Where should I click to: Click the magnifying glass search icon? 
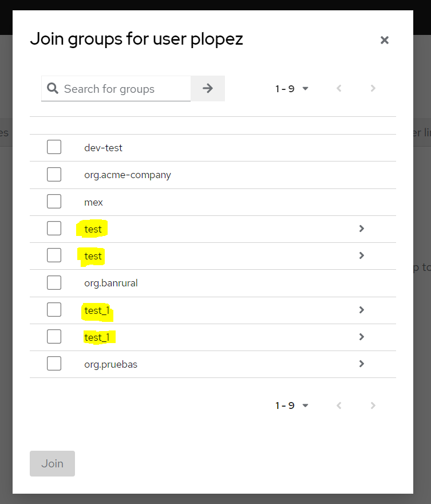pyautogui.click(x=53, y=89)
